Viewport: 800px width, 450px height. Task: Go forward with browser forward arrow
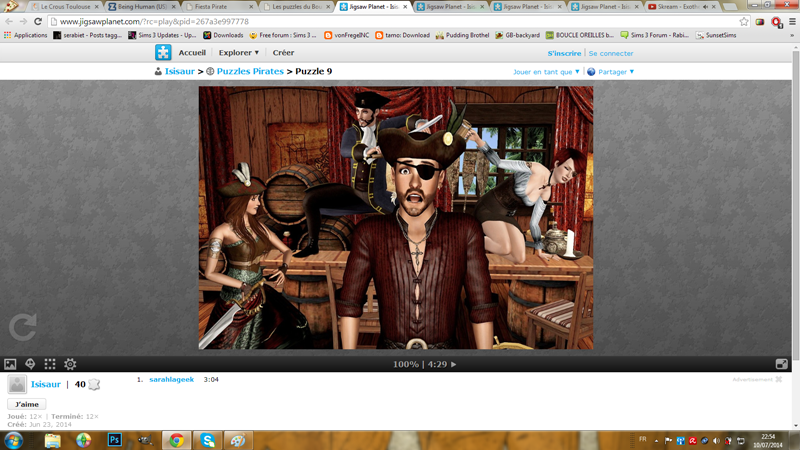click(23, 21)
